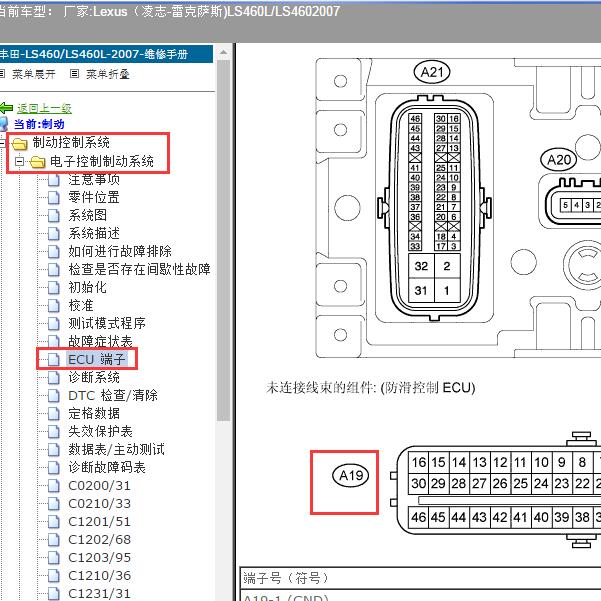The width and height of the screenshot is (601, 601).
Task: Click the page icon beside 失效保护表
Action: [x=54, y=432]
